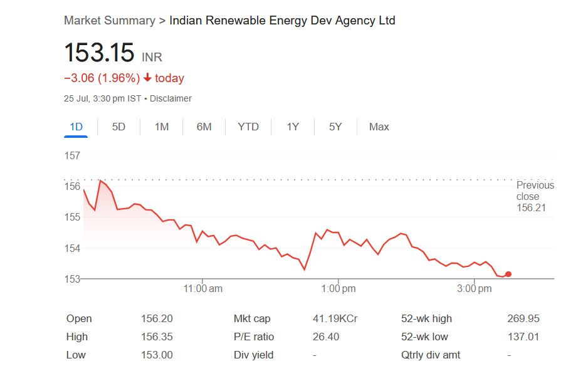Open the Market Summary link
Image resolution: width=588 pixels, height=376 pixels.
point(109,21)
